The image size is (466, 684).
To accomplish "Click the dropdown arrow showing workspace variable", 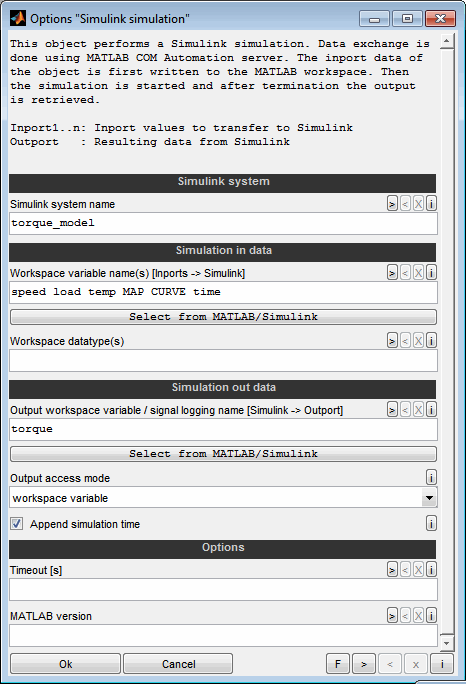I will 429,498.
